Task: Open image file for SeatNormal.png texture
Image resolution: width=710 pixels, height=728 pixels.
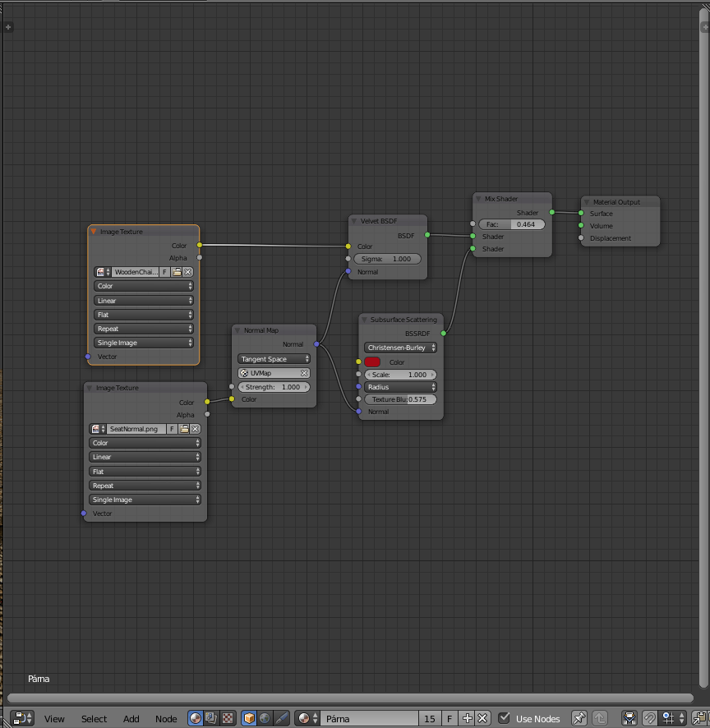Action: click(x=184, y=429)
